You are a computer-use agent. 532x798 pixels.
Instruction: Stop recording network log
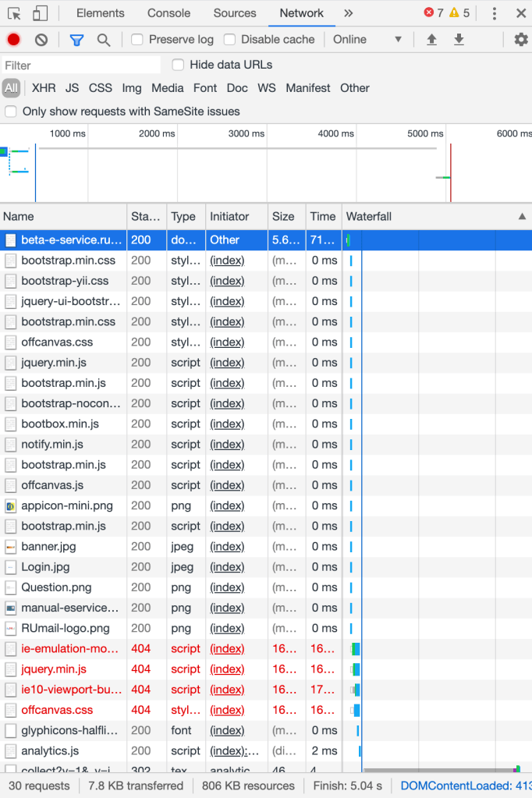point(13,40)
